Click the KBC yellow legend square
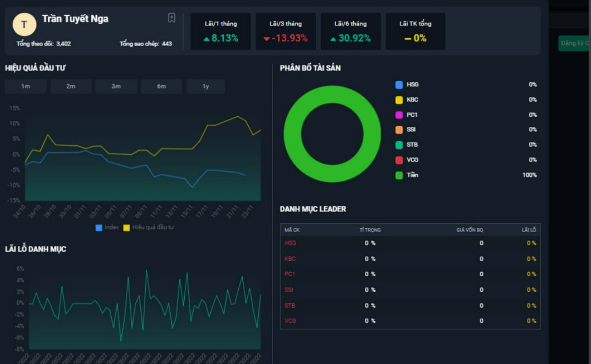The height and width of the screenshot is (364, 591). click(x=399, y=100)
